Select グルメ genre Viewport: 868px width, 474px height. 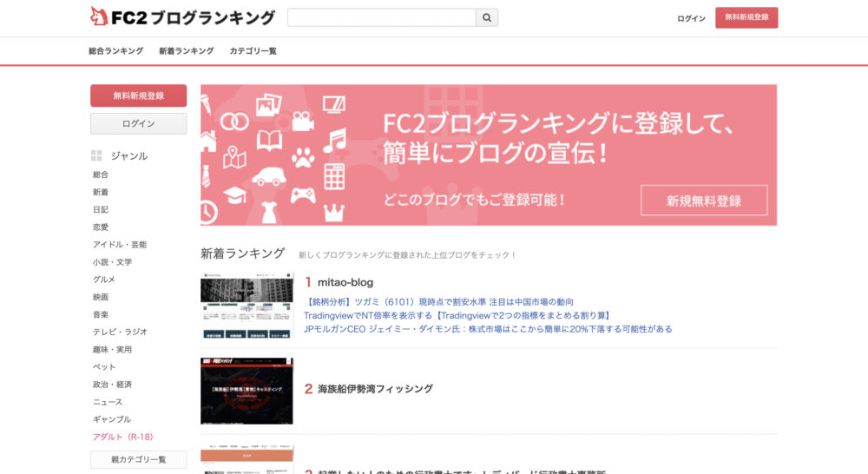104,280
